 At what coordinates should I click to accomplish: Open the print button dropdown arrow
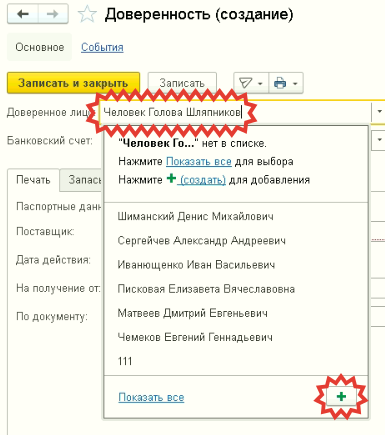click(x=295, y=83)
